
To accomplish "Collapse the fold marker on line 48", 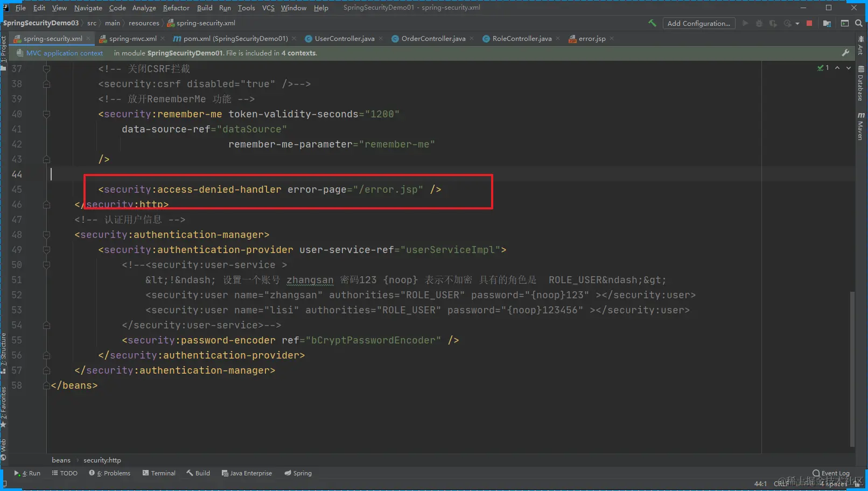I will coord(46,235).
